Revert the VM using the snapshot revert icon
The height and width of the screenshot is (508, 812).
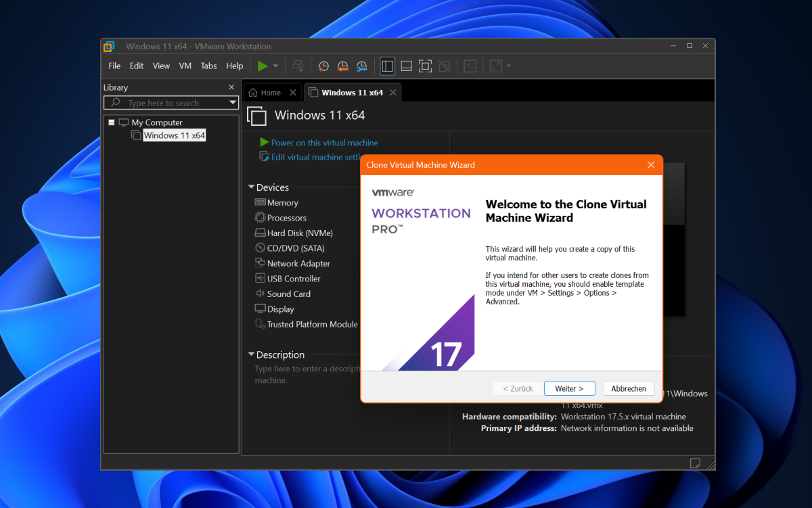point(342,66)
